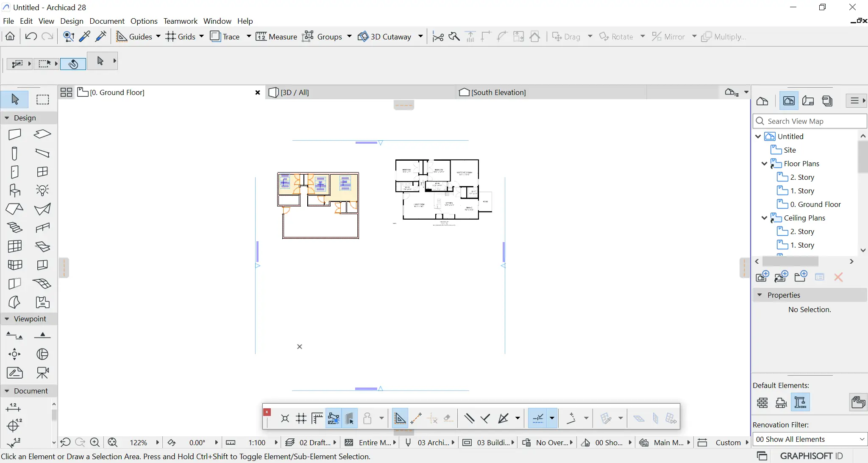
Task: Click the Eyedropper pick-up parameters icon
Action: pyautogui.click(x=84, y=36)
